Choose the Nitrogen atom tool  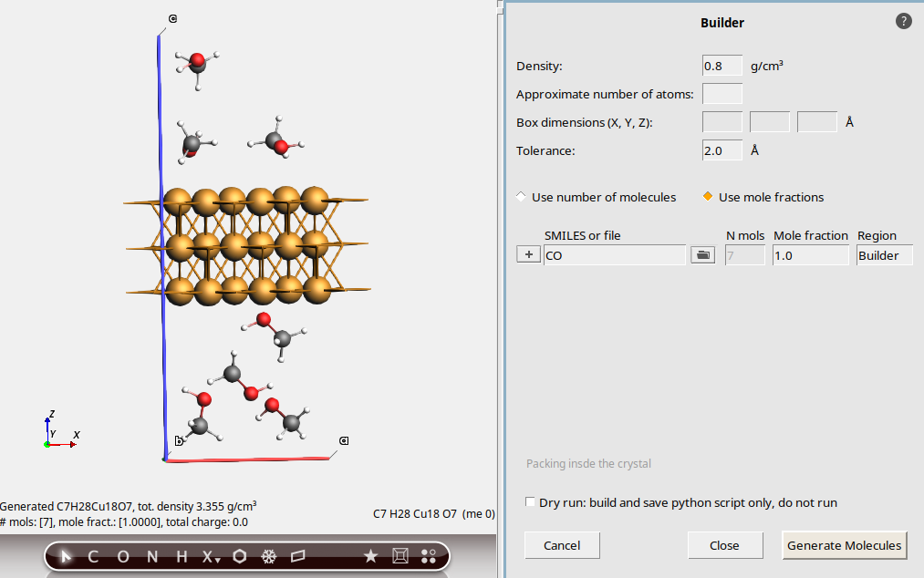click(x=152, y=556)
